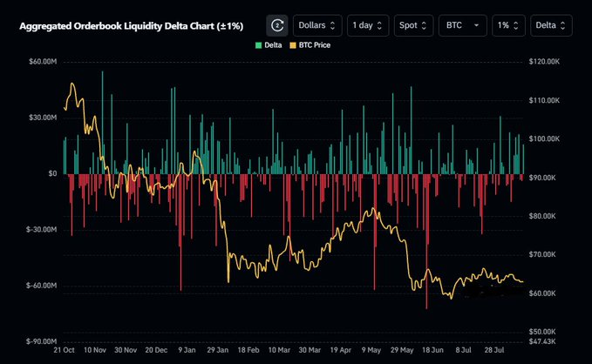Click the 29 Jan date label
592x364 pixels.
[x=217, y=350]
